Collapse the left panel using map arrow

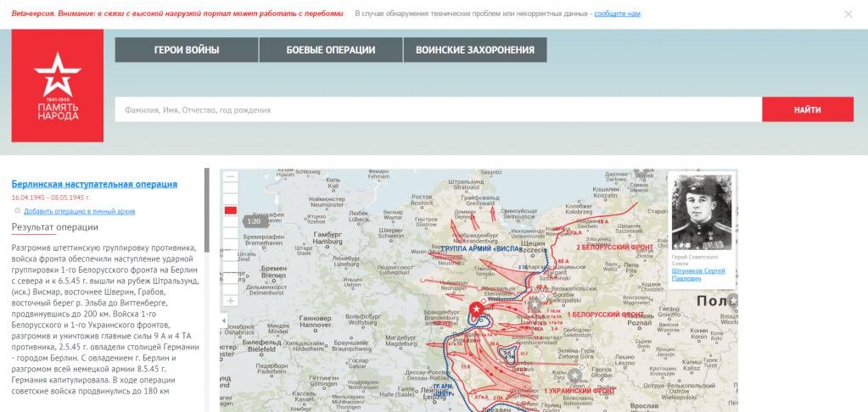224,320
